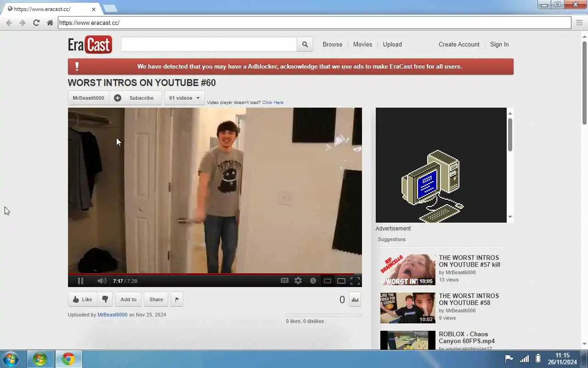The width and height of the screenshot is (588, 368).
Task: Open the player settings gear
Action: [x=298, y=281]
